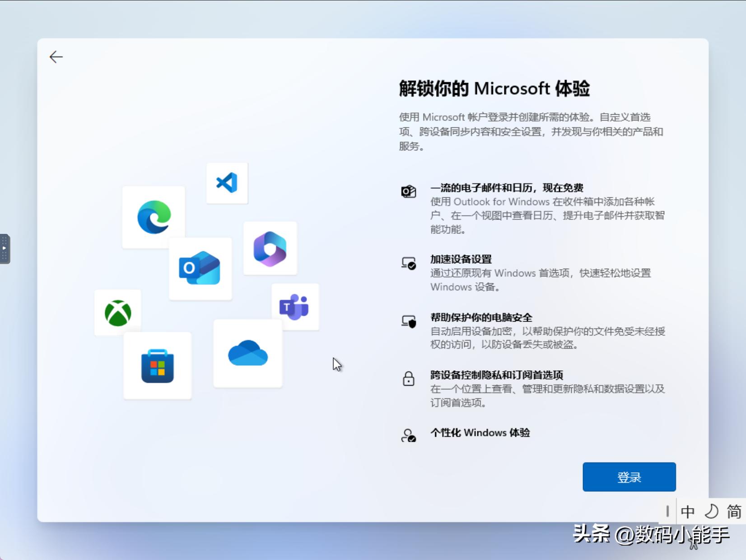
Task: Toggle the half-moon full/half-width switch
Action: 711,512
